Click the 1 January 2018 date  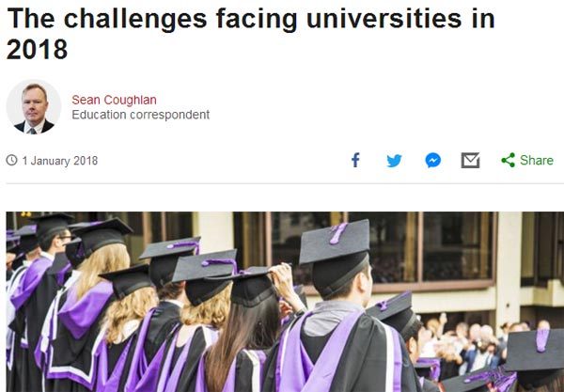(59, 161)
